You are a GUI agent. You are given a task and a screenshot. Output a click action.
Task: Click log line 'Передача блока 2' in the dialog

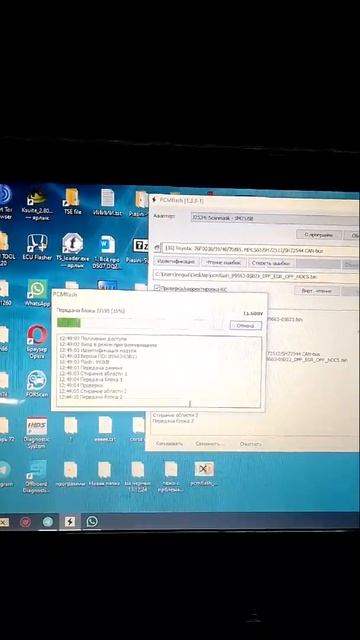(x=91, y=397)
